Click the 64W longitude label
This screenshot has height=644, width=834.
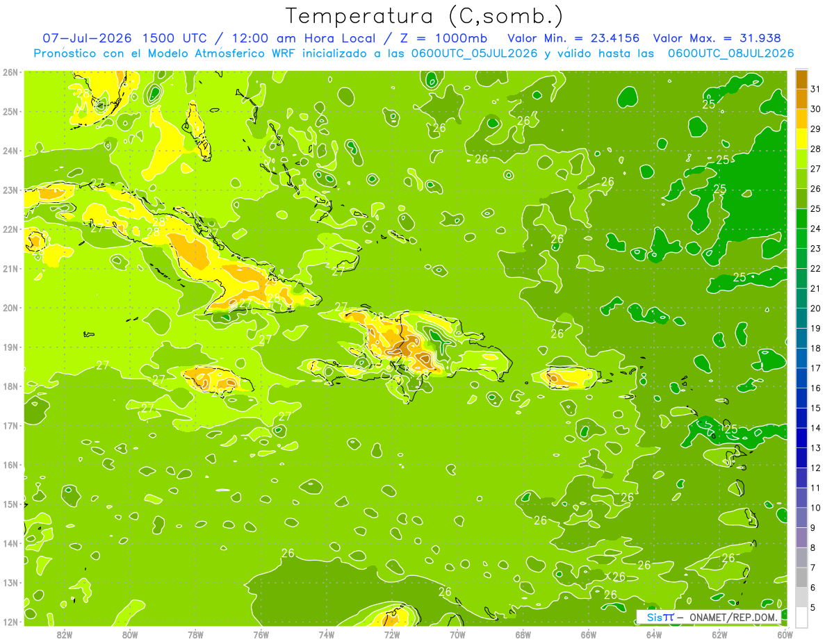(654, 634)
